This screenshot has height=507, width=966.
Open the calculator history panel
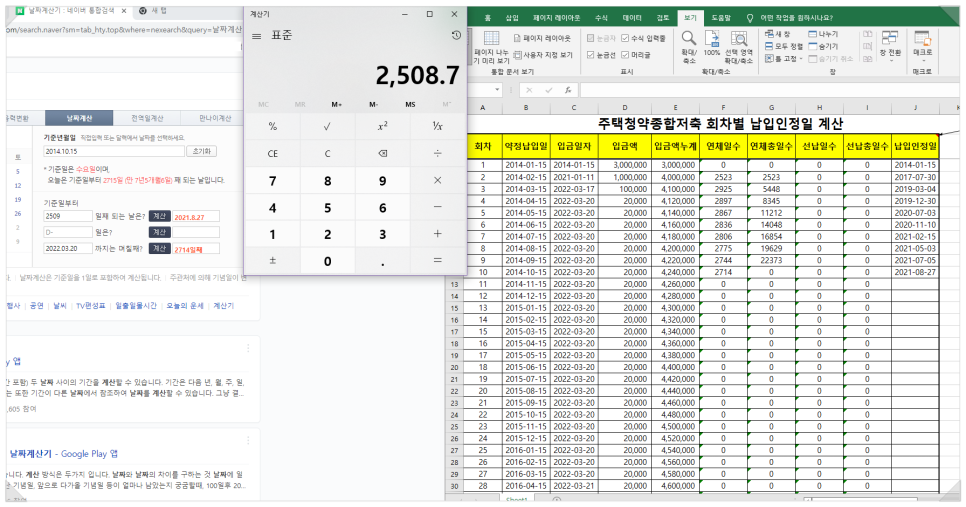[x=456, y=36]
